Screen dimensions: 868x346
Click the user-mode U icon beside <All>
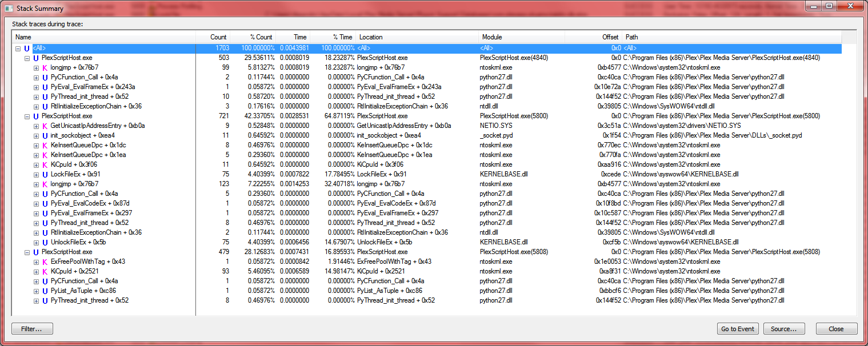coord(27,49)
